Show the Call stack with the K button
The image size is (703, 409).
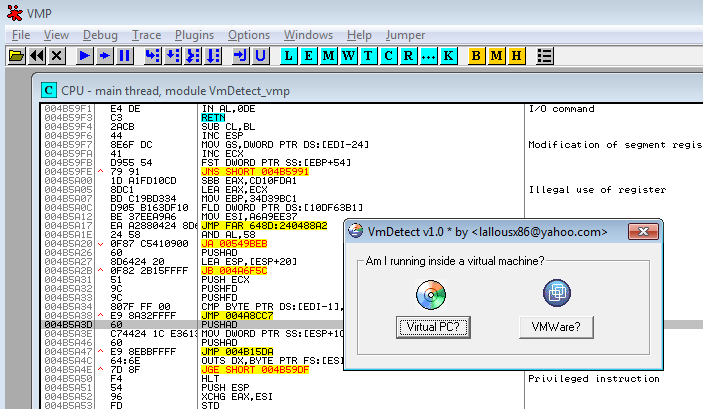point(448,55)
